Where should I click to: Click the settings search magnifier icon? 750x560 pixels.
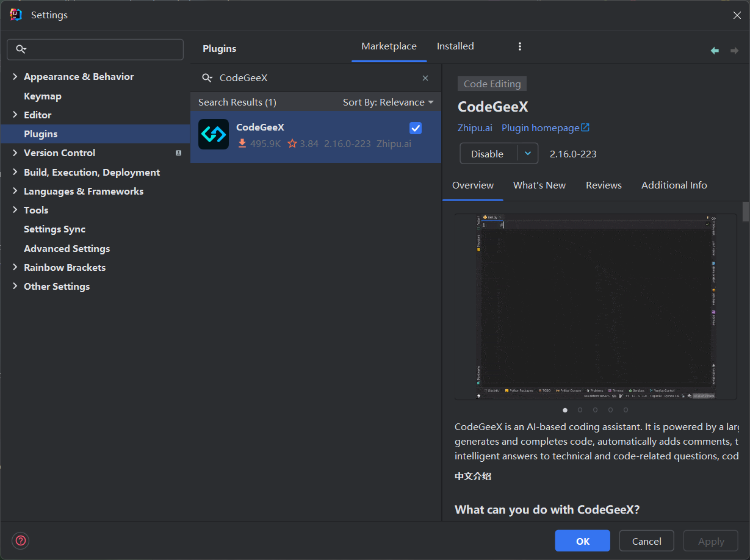[x=21, y=49]
